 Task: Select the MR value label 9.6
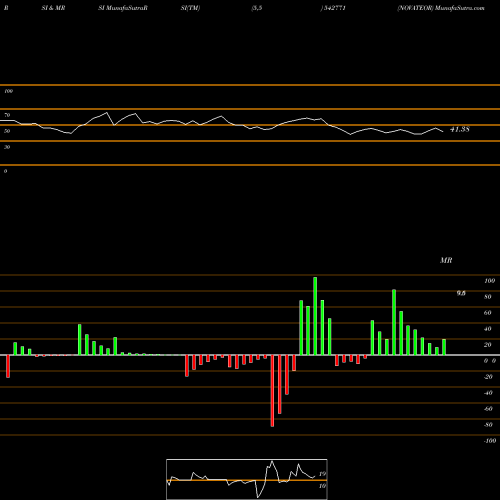tap(461, 293)
